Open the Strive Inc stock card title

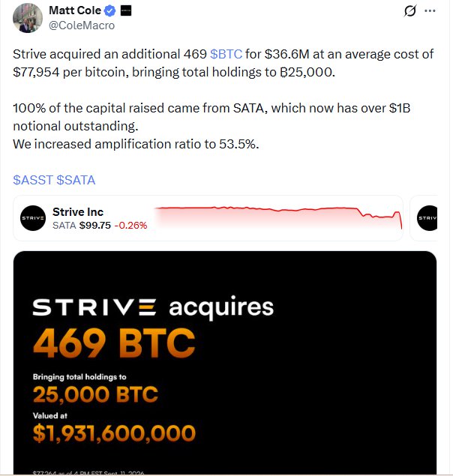point(78,212)
